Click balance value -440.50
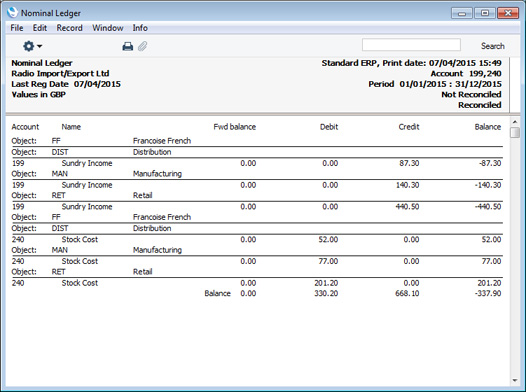 [488, 207]
